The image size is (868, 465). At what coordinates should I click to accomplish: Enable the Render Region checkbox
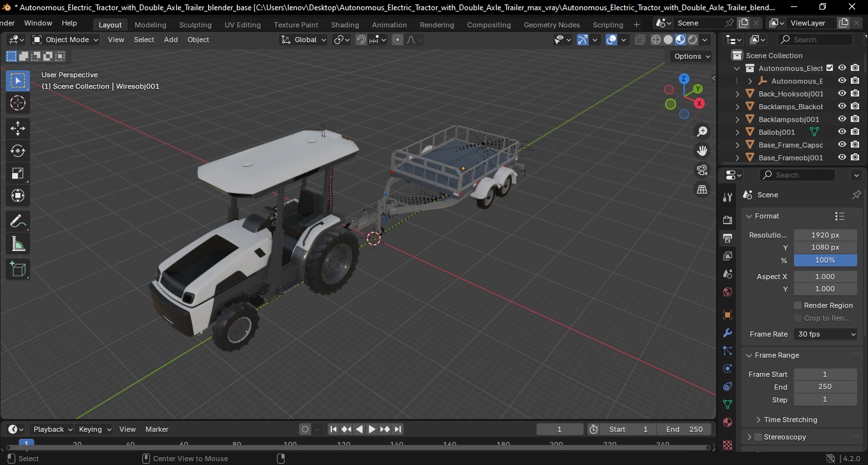[x=798, y=305]
